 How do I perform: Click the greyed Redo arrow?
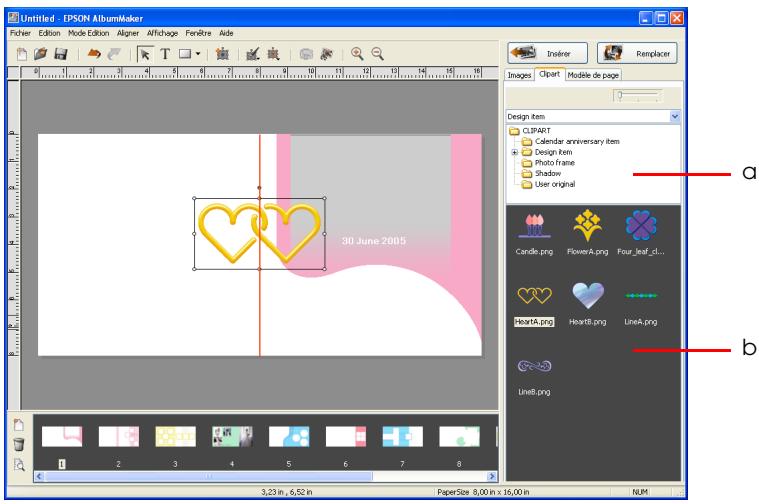click(114, 54)
